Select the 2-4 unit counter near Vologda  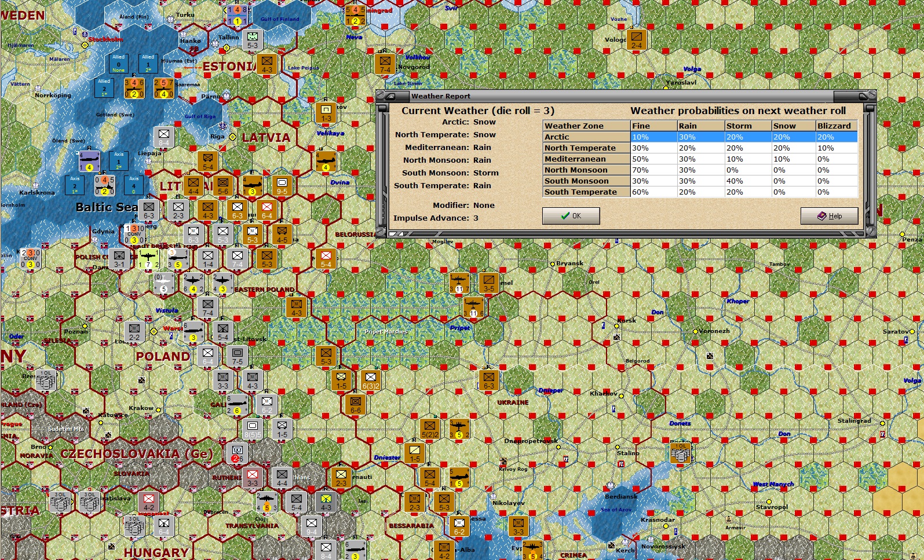coord(637,39)
